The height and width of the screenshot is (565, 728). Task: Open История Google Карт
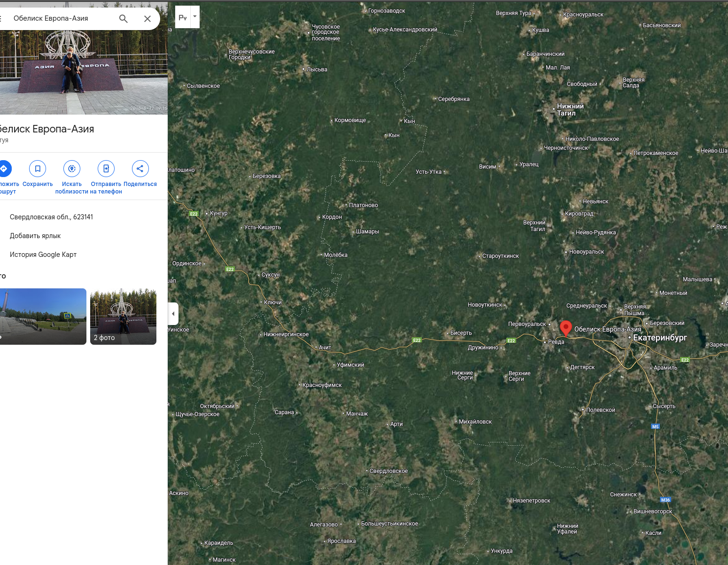(x=43, y=255)
